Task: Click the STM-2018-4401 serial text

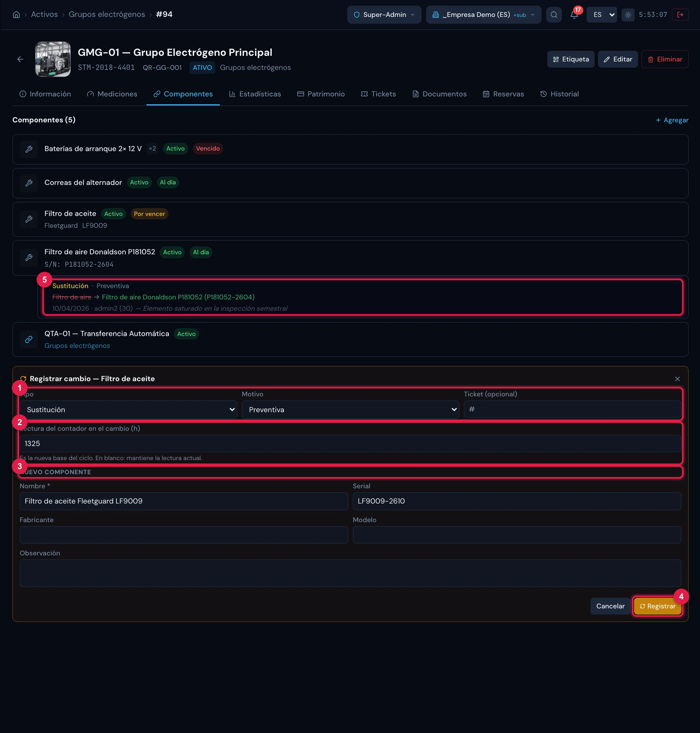Action: [106, 68]
